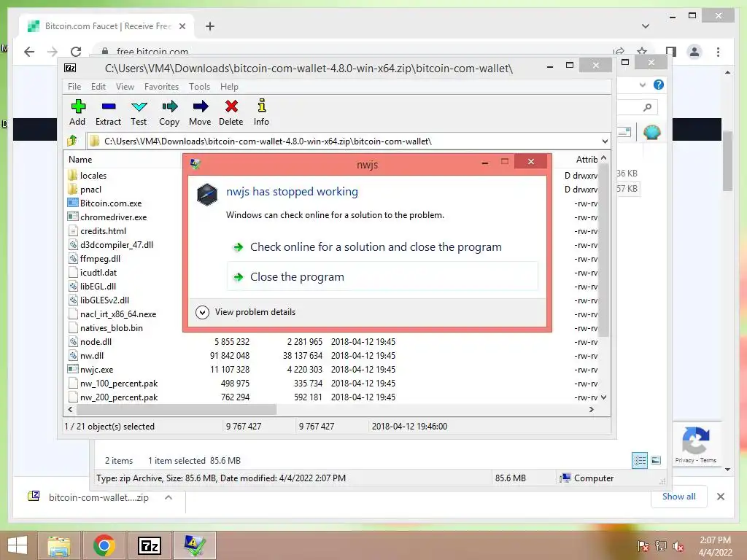Viewport: 747px width, 560px height.
Task: Click Chrome back navigation arrow
Action: 29,52
